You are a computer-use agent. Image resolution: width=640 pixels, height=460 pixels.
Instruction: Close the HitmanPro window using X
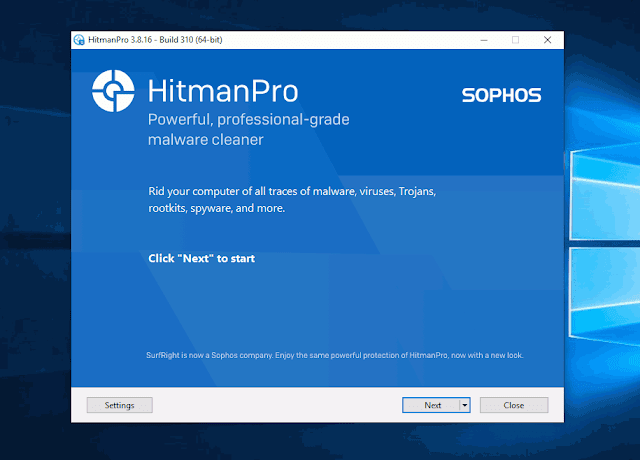pyautogui.click(x=547, y=40)
